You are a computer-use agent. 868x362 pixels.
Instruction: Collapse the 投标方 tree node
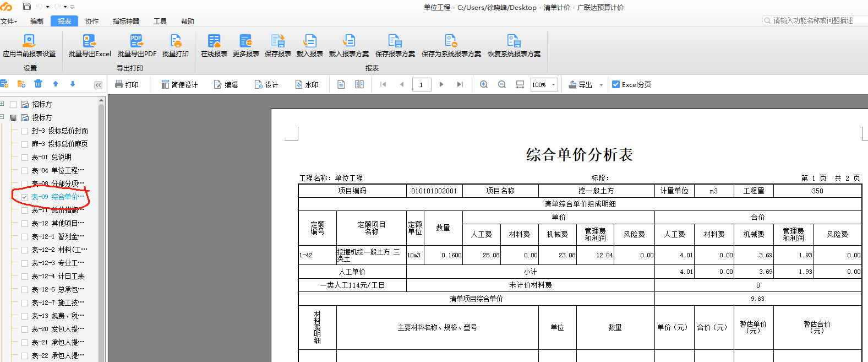pos(2,117)
